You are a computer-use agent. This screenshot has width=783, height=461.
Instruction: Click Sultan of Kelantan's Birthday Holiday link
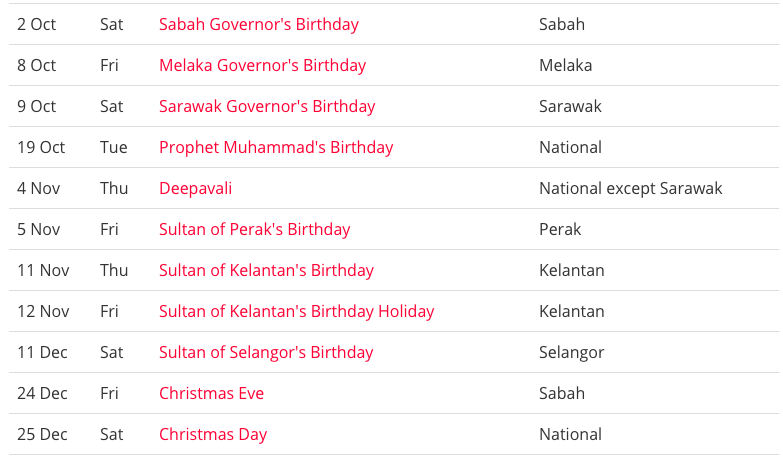pyautogui.click(x=296, y=311)
